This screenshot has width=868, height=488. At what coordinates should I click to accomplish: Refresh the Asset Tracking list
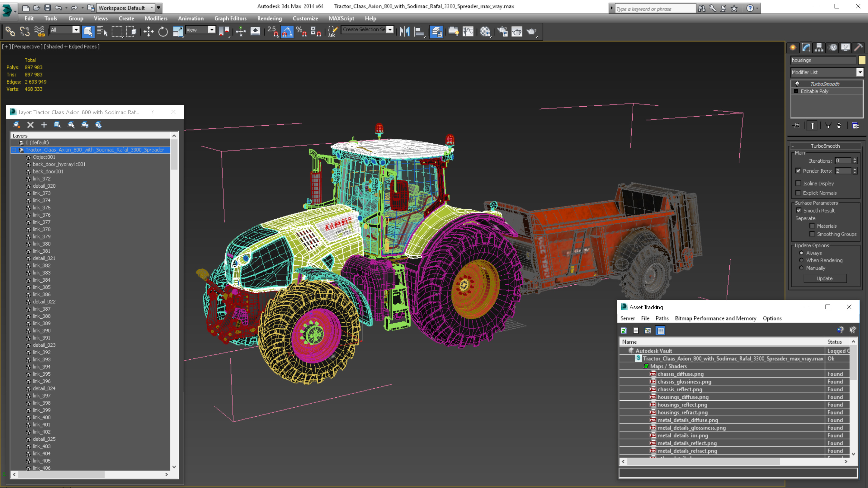[x=624, y=331]
